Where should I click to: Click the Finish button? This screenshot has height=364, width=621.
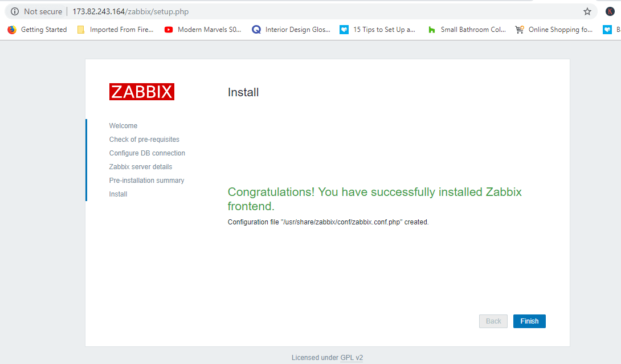(x=529, y=321)
